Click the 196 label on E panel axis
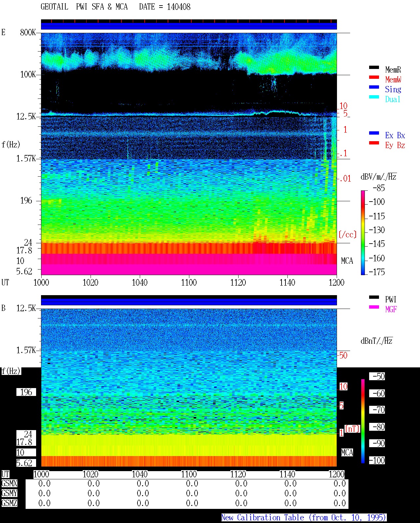 pos(26,201)
